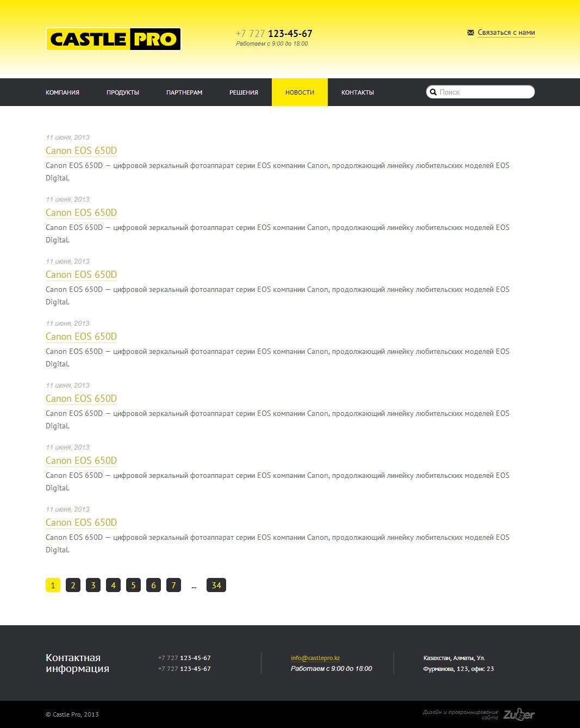The height and width of the screenshot is (728, 580).
Task: Go to pagination page 5
Action: (133, 585)
